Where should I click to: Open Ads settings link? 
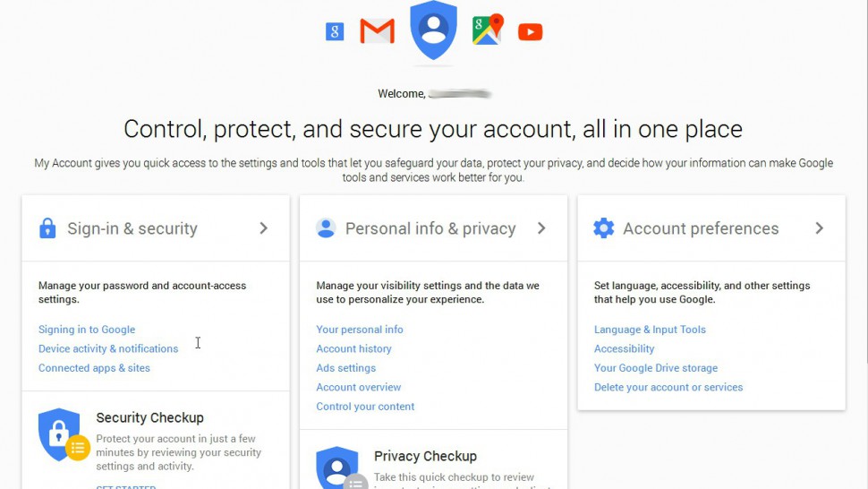click(x=346, y=368)
